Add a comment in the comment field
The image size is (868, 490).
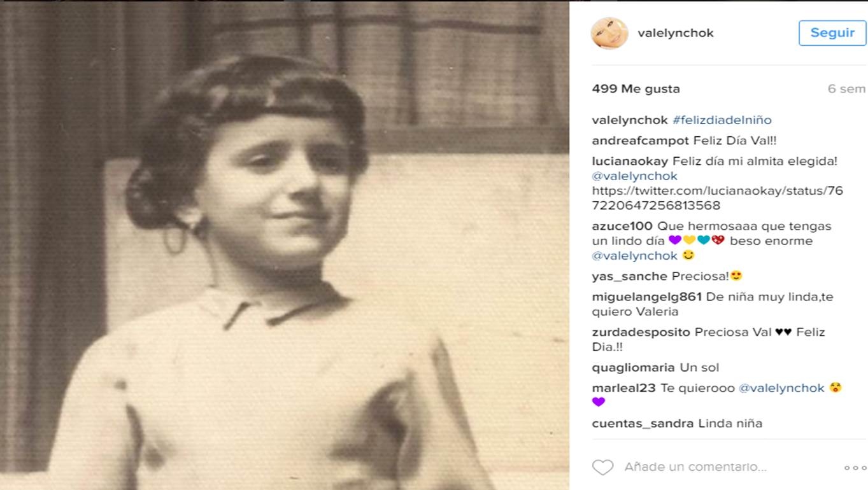695,467
